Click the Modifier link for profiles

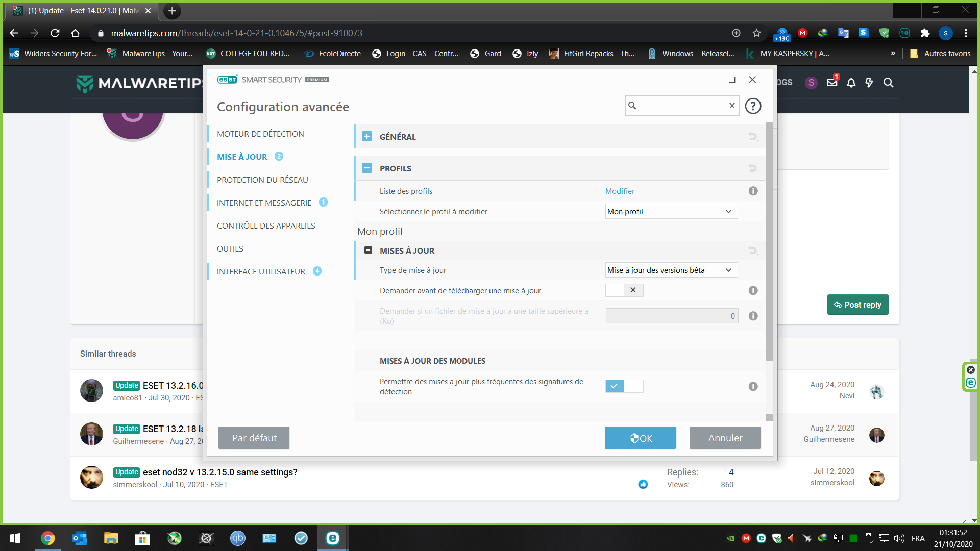(620, 191)
